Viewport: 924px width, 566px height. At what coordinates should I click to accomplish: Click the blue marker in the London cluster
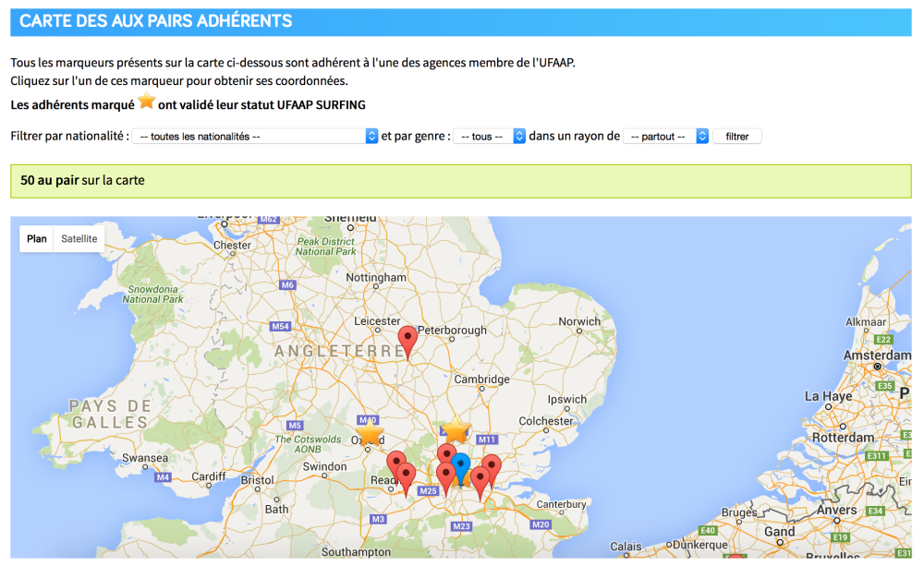point(461,469)
